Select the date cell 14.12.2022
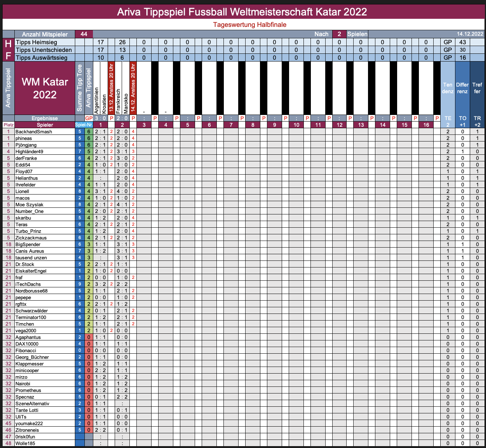486x448 pixels. point(470,34)
